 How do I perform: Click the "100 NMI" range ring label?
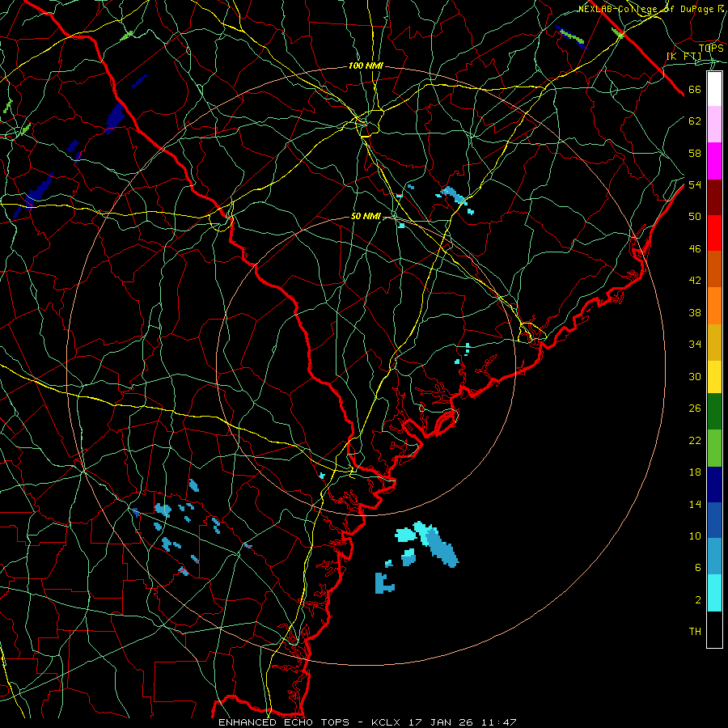366,66
